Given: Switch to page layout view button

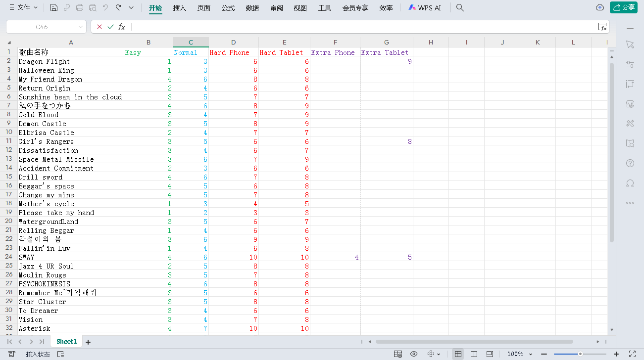Looking at the screenshot, I should tap(474, 354).
